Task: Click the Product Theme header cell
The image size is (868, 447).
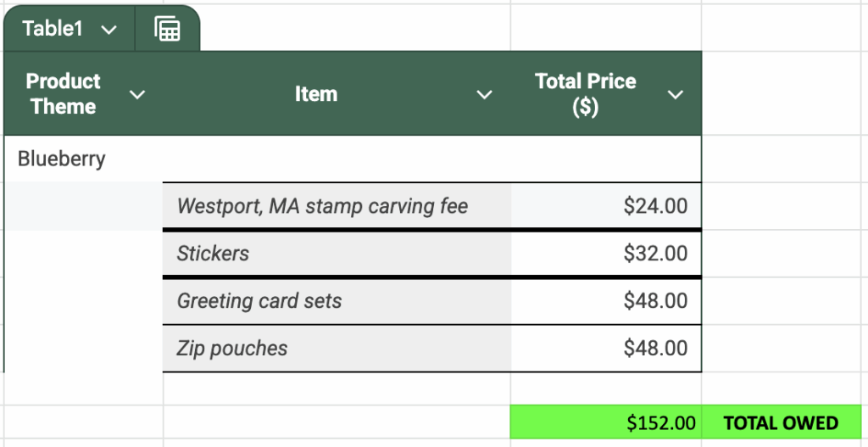Action: click(63, 94)
